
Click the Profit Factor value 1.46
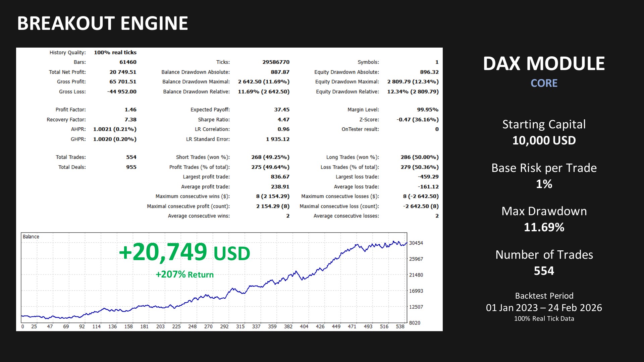[130, 110]
